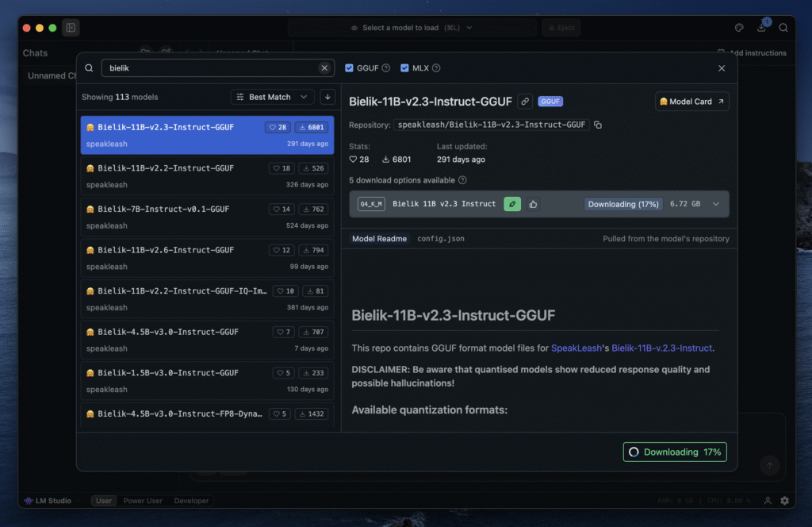Image resolution: width=812 pixels, height=527 pixels.
Task: Click the Downloading 17% progress button
Action: [675, 452]
